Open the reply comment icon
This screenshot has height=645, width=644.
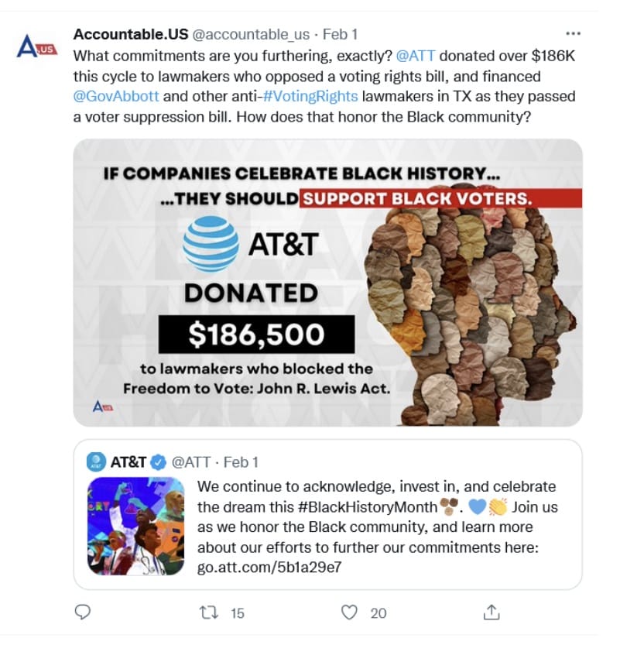pos(83,612)
